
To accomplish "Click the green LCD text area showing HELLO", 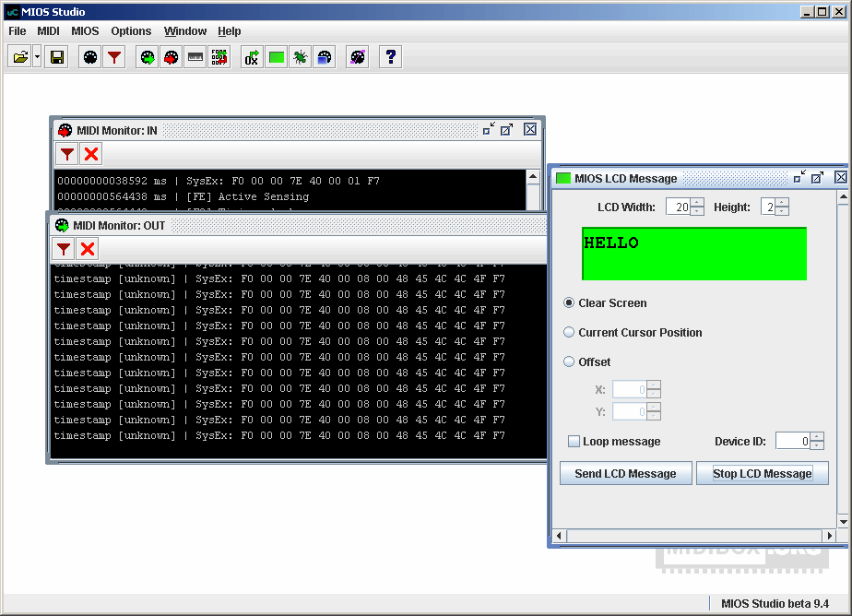I will click(694, 254).
